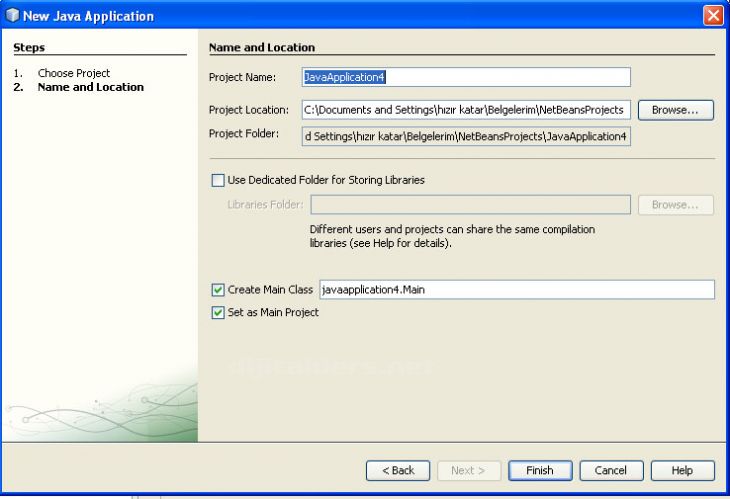This screenshot has height=499, width=730.
Task: Click the disabled Libraries Folder Browse button
Action: pos(676,205)
